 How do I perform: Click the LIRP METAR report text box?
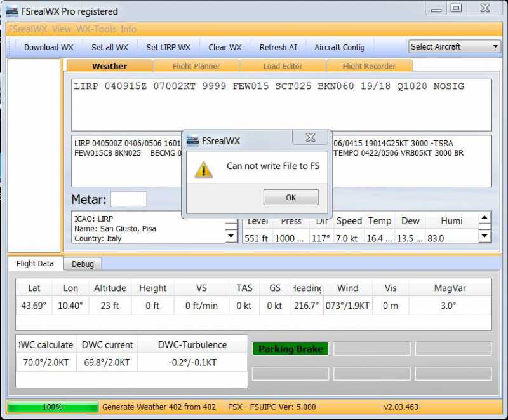pos(281,105)
